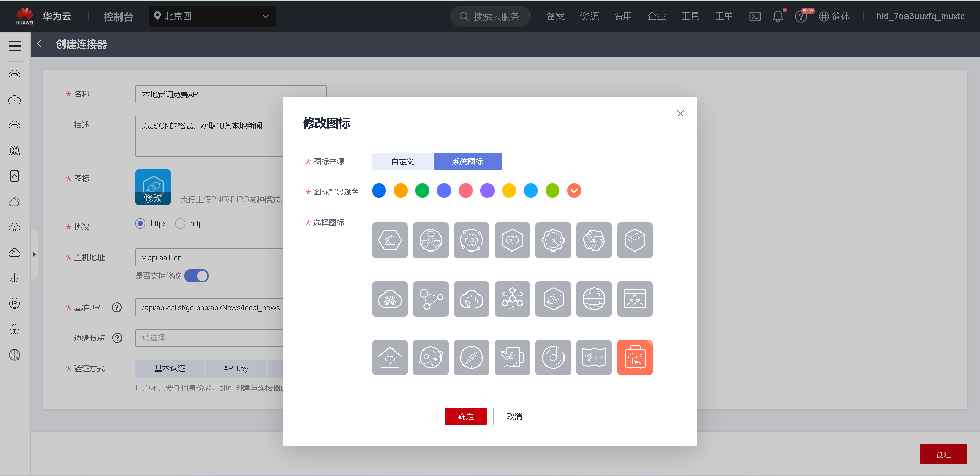Pick the blue background color
980x476 pixels.
point(379,190)
